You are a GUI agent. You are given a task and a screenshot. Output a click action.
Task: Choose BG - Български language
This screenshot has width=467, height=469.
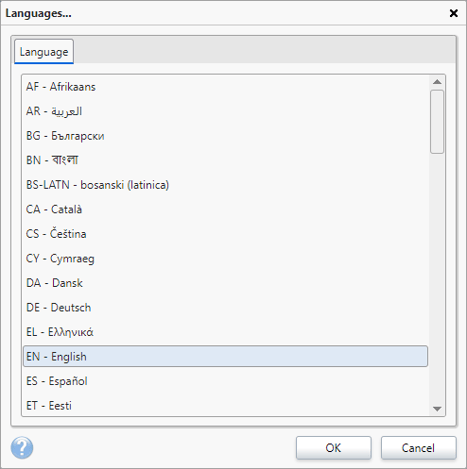click(x=225, y=136)
